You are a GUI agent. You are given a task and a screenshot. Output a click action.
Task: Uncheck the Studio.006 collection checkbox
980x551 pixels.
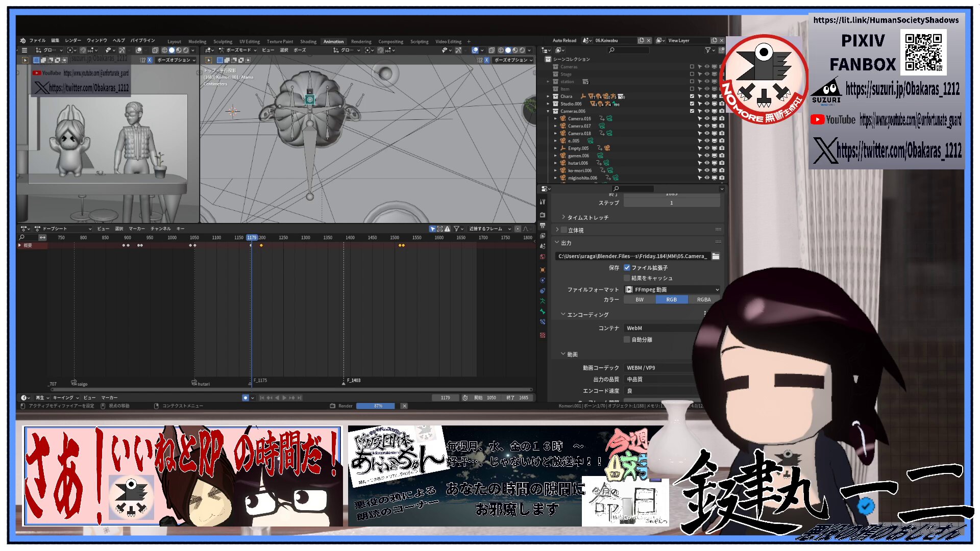[x=692, y=104]
